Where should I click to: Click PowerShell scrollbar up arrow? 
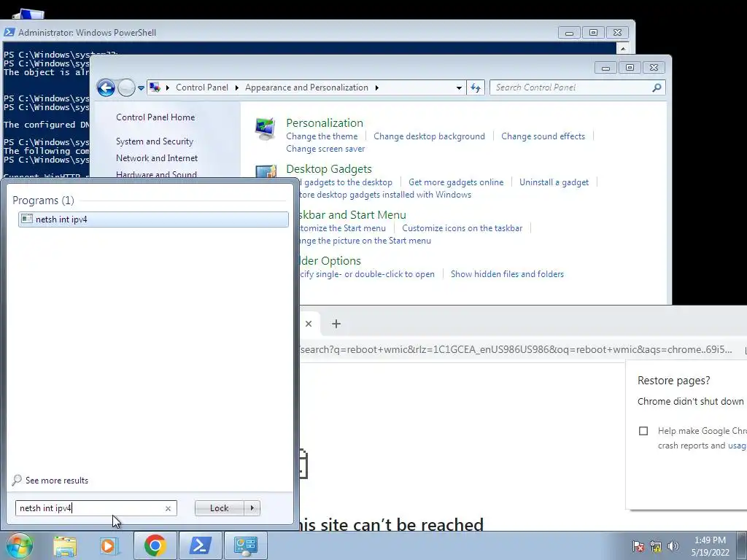pyautogui.click(x=622, y=48)
